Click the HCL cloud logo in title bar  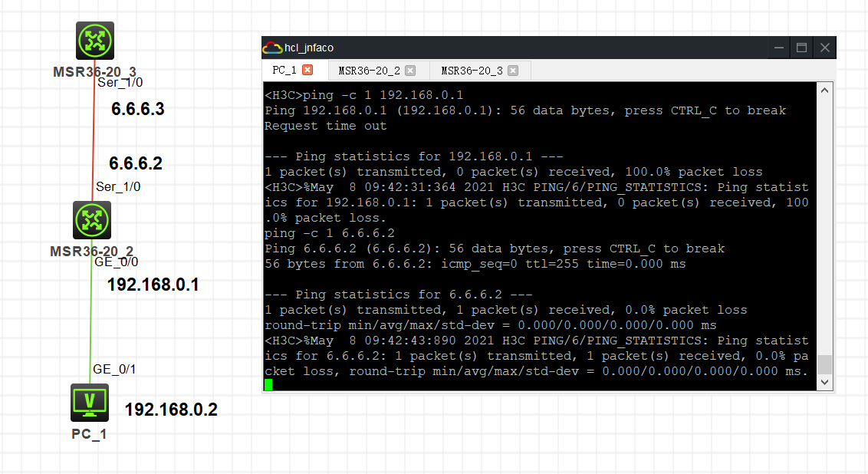point(271,48)
